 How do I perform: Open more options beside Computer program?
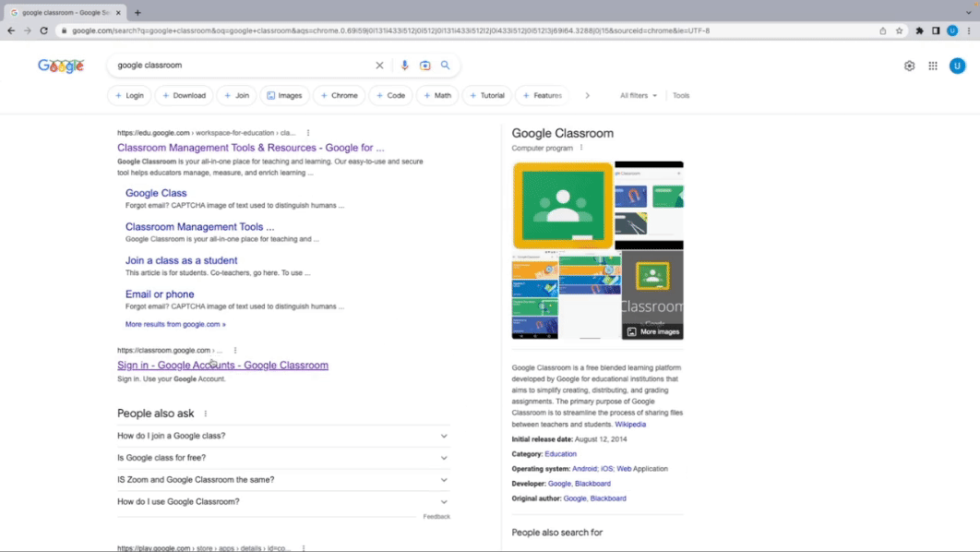point(581,148)
